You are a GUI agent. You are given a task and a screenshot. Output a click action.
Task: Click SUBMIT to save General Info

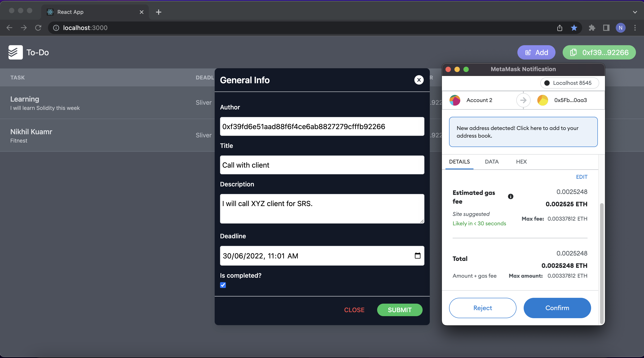pos(400,309)
